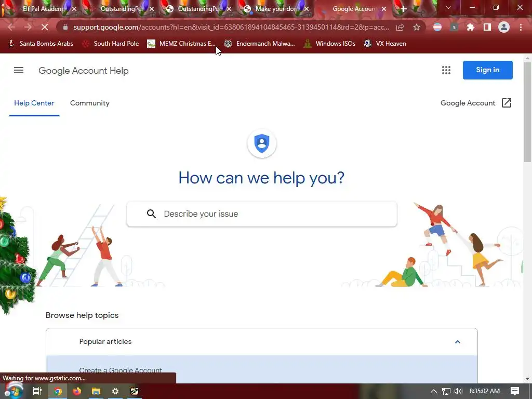
Task: Open South Hard Pole bookmark
Action: (x=111, y=44)
